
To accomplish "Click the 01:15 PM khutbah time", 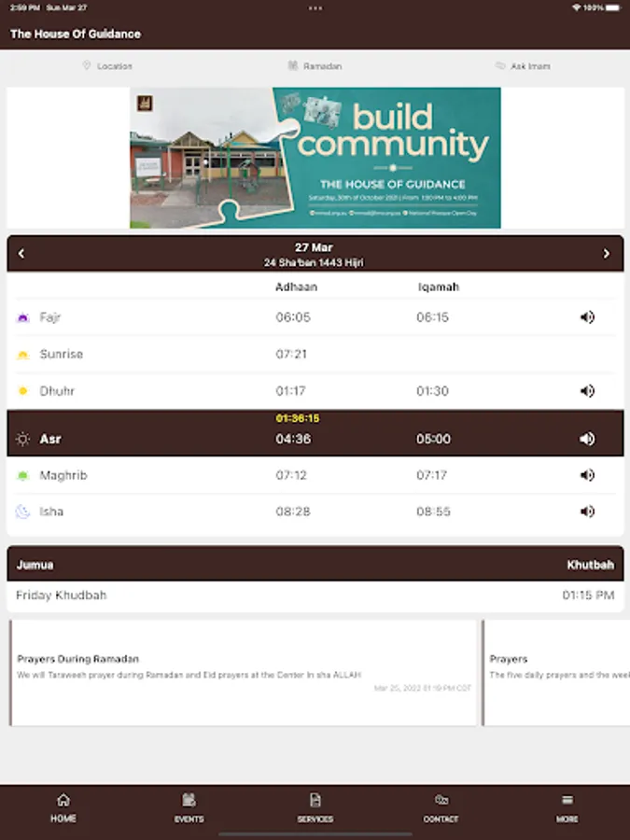I will [588, 595].
